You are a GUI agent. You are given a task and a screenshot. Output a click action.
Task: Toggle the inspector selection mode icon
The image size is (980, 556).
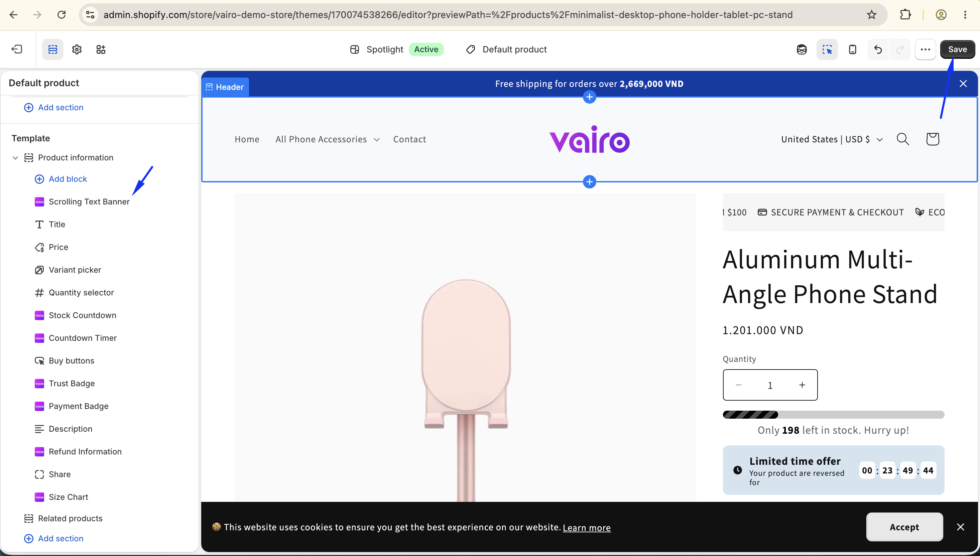(827, 49)
